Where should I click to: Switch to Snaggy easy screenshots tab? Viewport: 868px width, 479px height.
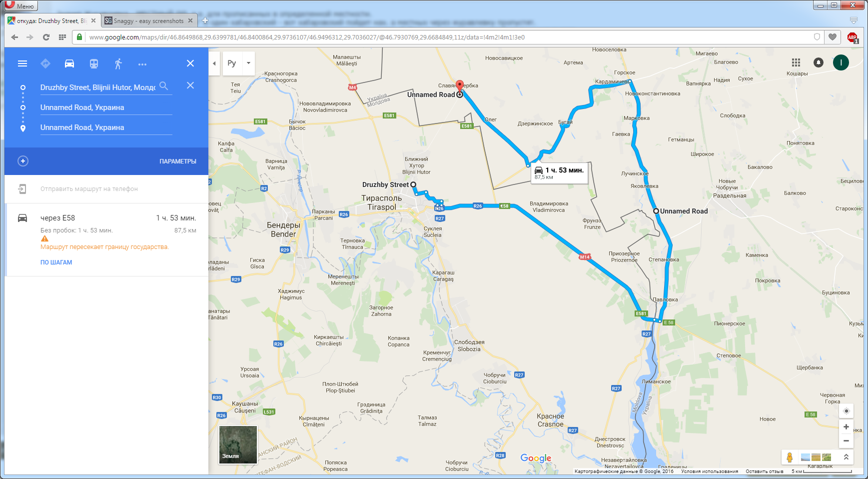[148, 21]
